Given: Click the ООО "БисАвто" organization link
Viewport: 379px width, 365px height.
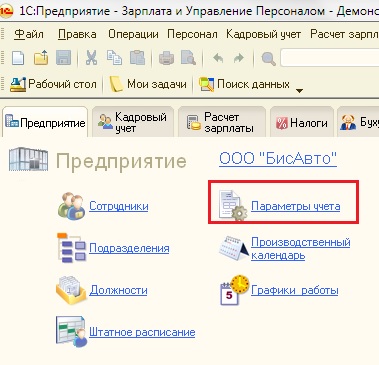Looking at the screenshot, I should tap(278, 159).
